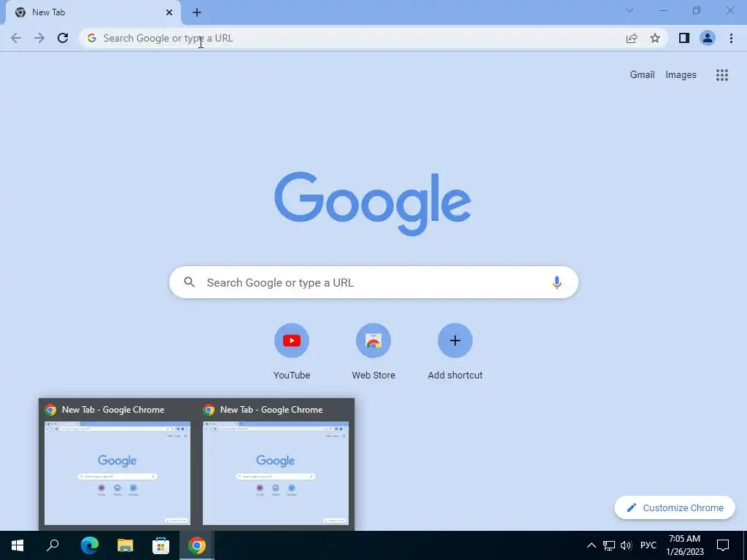Open the Gmail link

coord(642,75)
